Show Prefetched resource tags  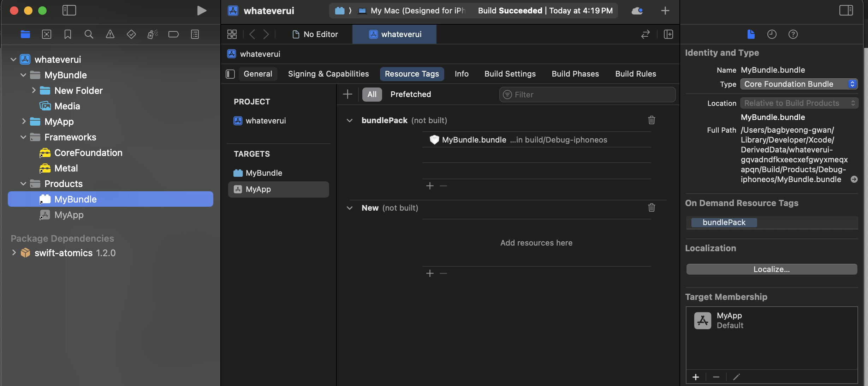click(411, 94)
